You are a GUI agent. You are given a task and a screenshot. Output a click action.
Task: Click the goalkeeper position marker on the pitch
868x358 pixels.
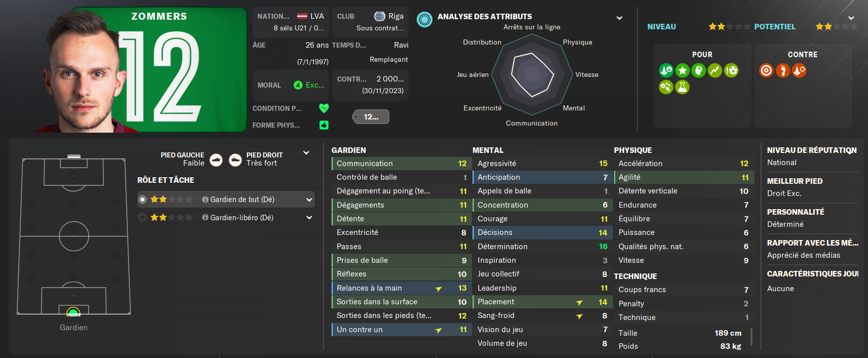[74, 312]
